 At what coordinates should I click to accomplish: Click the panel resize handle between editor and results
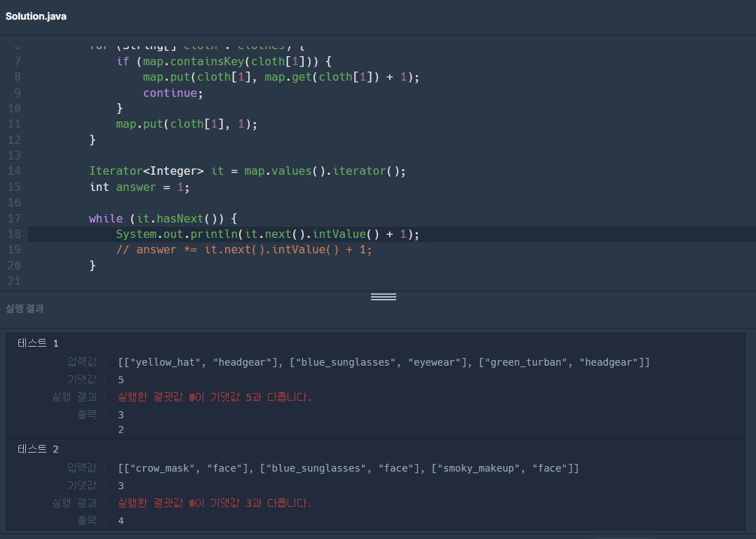tap(384, 297)
